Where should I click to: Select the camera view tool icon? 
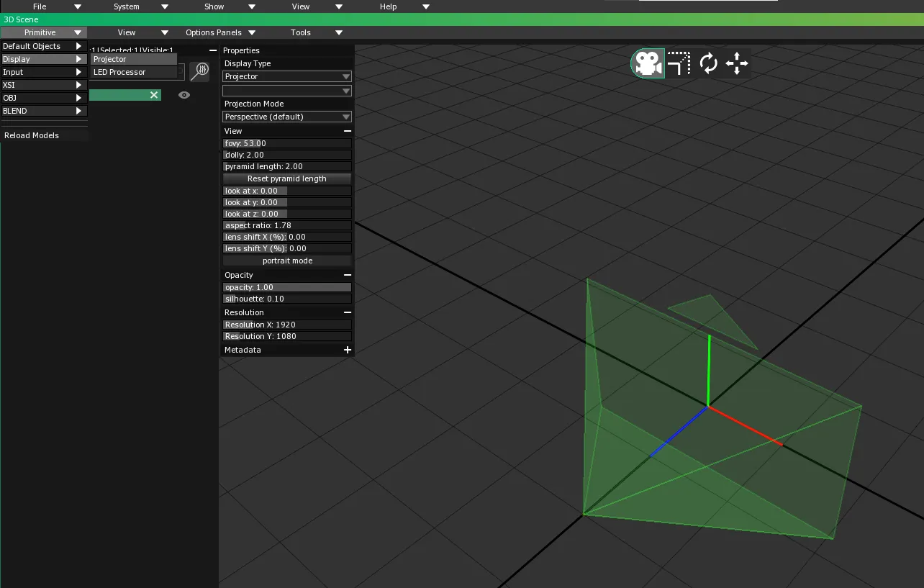(648, 63)
